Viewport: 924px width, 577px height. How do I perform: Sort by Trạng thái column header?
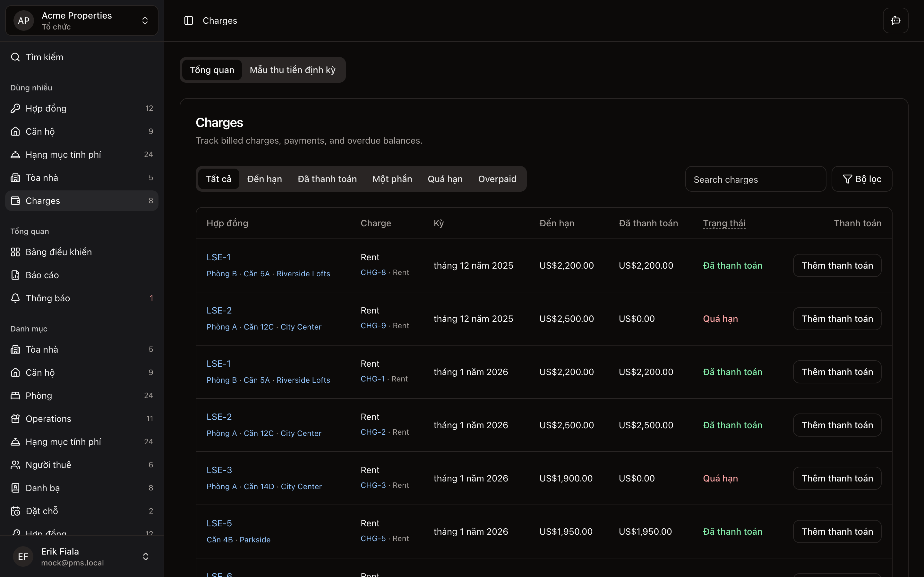(x=724, y=223)
